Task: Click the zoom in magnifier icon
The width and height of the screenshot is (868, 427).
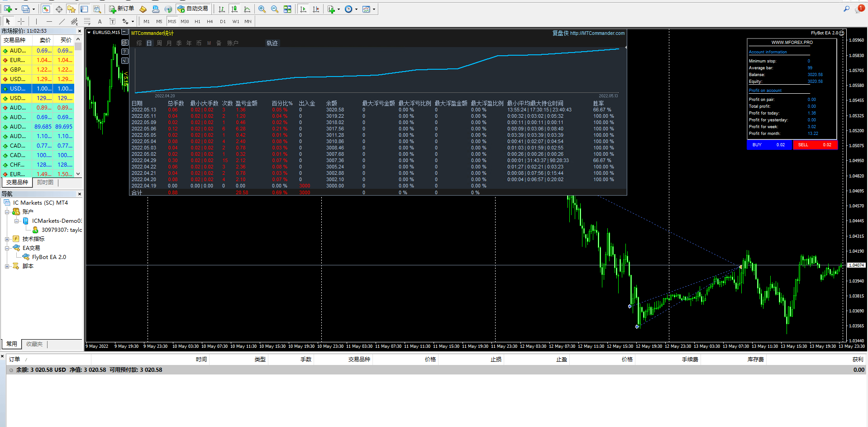Action: (262, 9)
